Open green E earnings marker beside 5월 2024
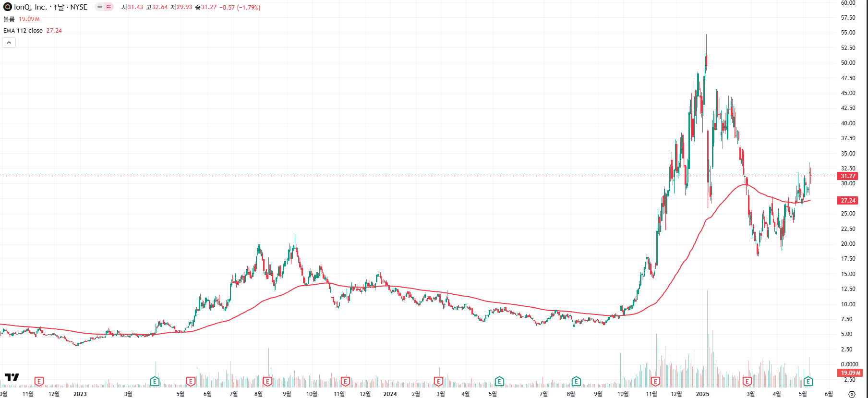This screenshot has width=868, height=398. click(x=499, y=381)
